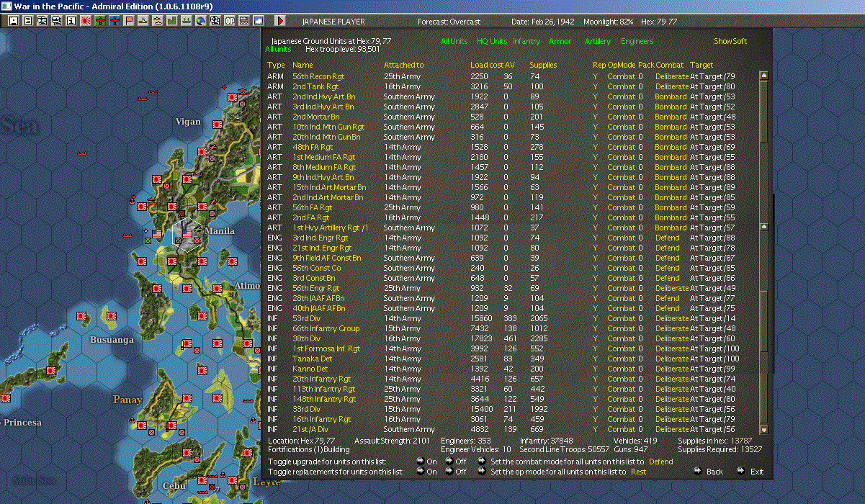Open the 38th Div unit name
This screenshot has height=504, width=865.
click(x=306, y=338)
